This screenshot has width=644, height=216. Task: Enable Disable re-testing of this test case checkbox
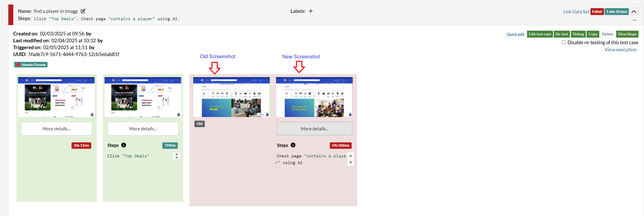[563, 42]
